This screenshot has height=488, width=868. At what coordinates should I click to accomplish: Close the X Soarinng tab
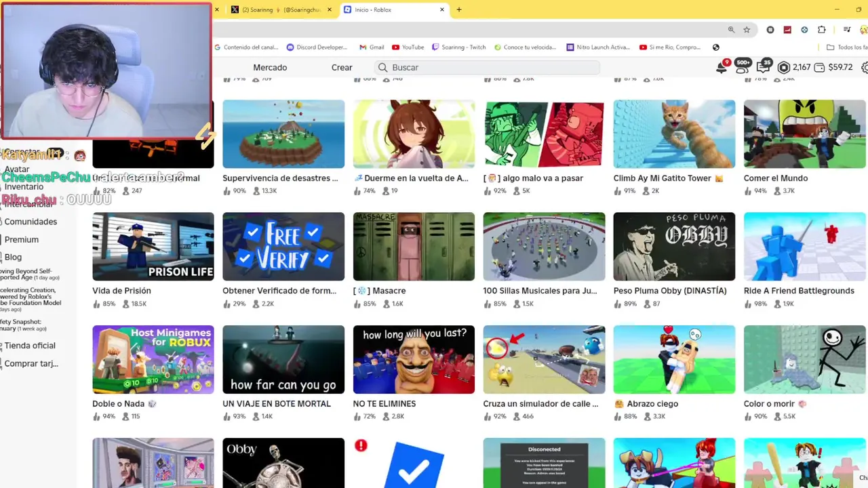330,9
